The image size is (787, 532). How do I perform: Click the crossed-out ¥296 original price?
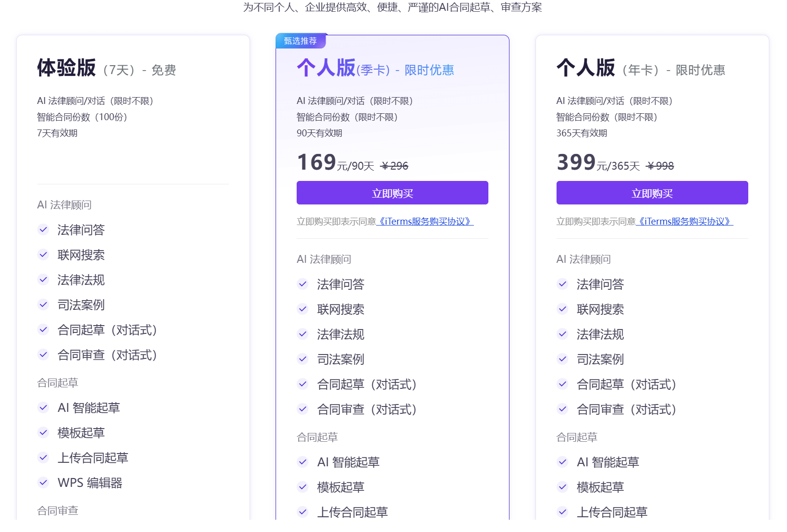click(x=395, y=166)
